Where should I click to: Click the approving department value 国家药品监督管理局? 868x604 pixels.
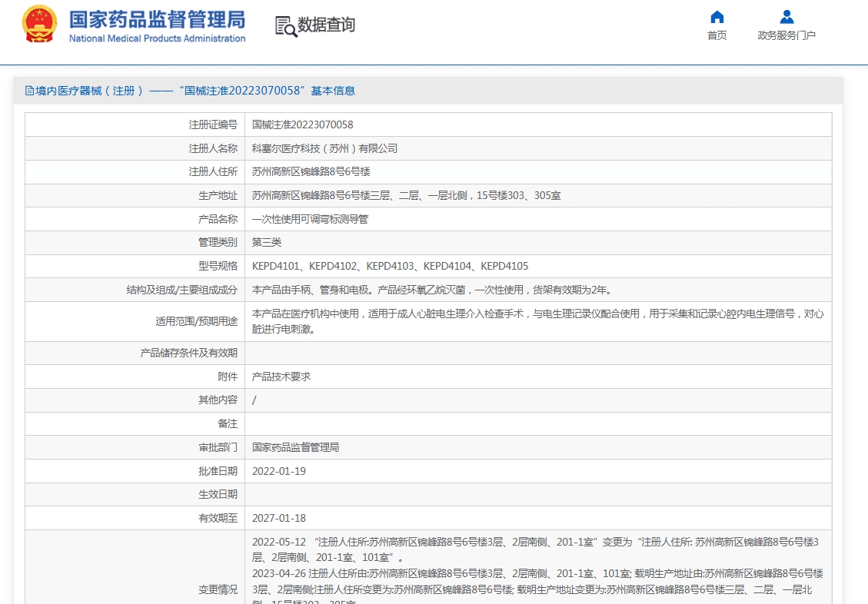click(x=295, y=447)
